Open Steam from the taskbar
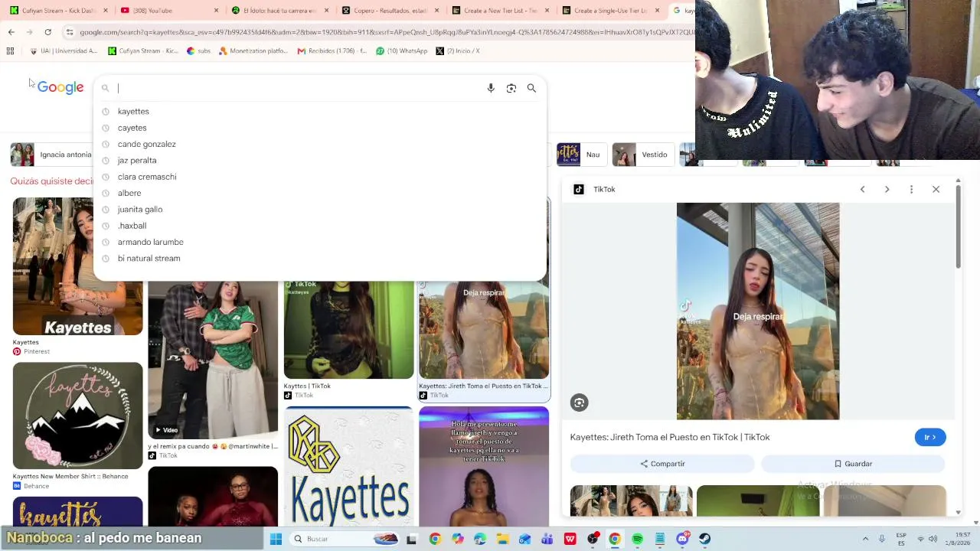Viewport: 980px width, 551px height. point(704,539)
